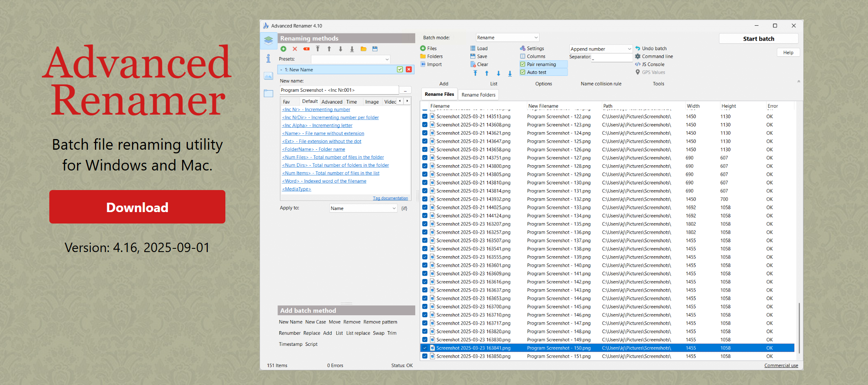868x385 pixels.
Task: Open the JS Console tool
Action: [x=650, y=64]
